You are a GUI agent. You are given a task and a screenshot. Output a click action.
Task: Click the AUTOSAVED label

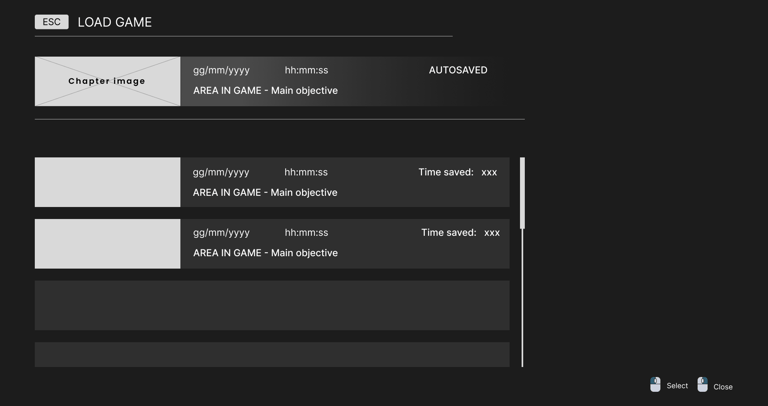coord(458,70)
